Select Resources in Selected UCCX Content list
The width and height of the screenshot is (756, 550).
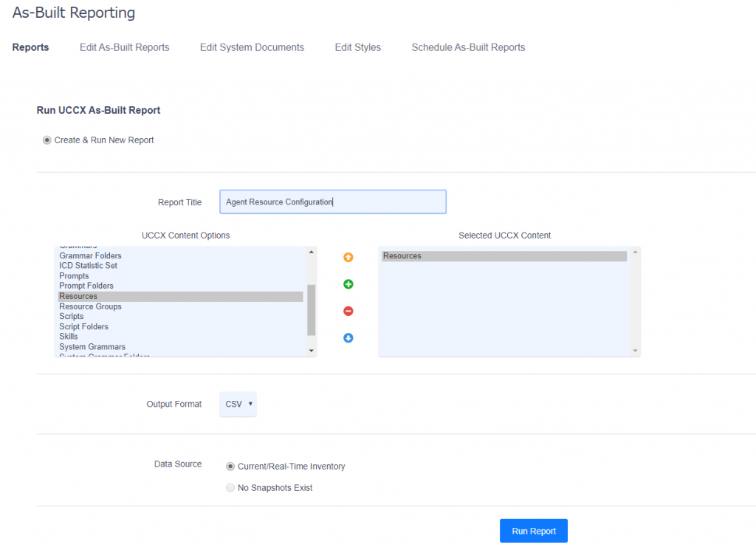coord(504,256)
